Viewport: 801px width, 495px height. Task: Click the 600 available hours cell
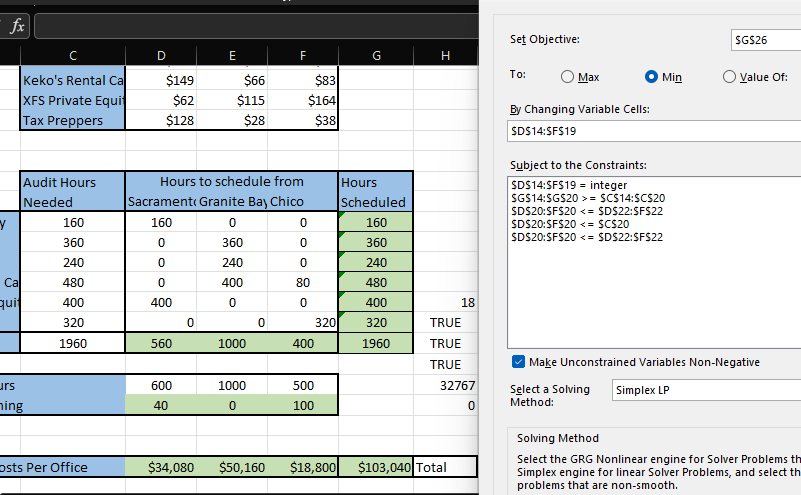[x=161, y=385]
